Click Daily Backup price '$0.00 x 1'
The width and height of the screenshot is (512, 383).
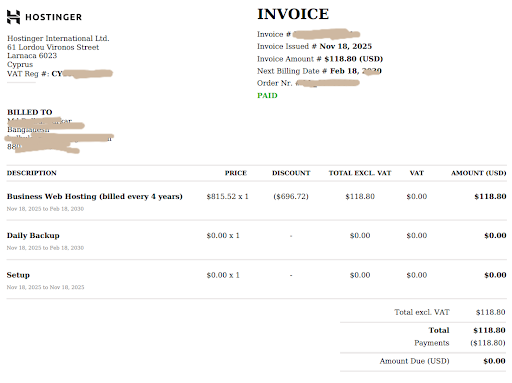[x=223, y=235]
